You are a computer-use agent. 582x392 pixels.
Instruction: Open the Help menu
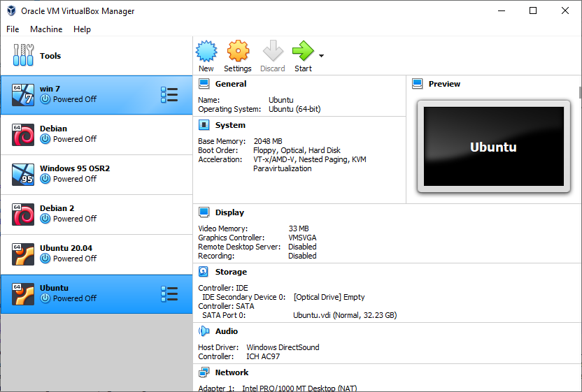[x=82, y=29]
